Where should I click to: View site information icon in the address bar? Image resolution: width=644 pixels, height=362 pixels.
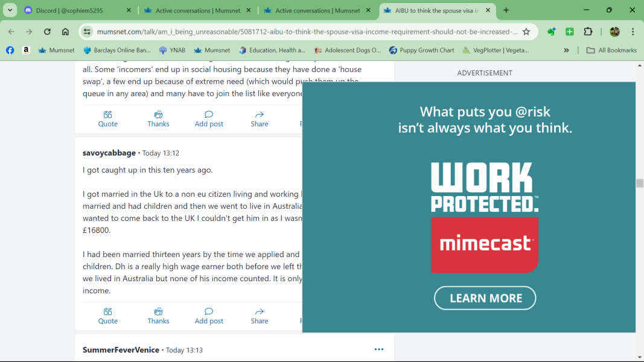(x=88, y=31)
